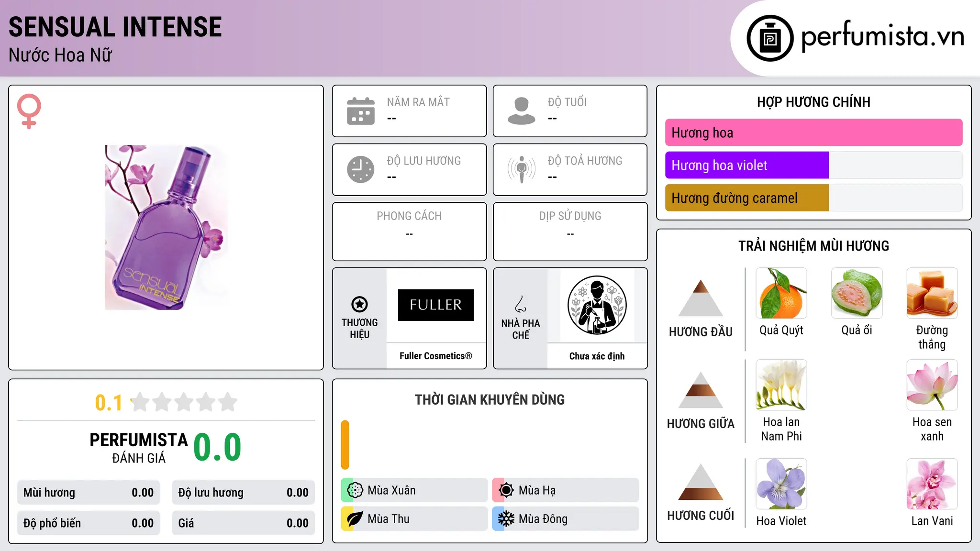
Task: Select the Lan Vani note image
Action: [x=932, y=484]
